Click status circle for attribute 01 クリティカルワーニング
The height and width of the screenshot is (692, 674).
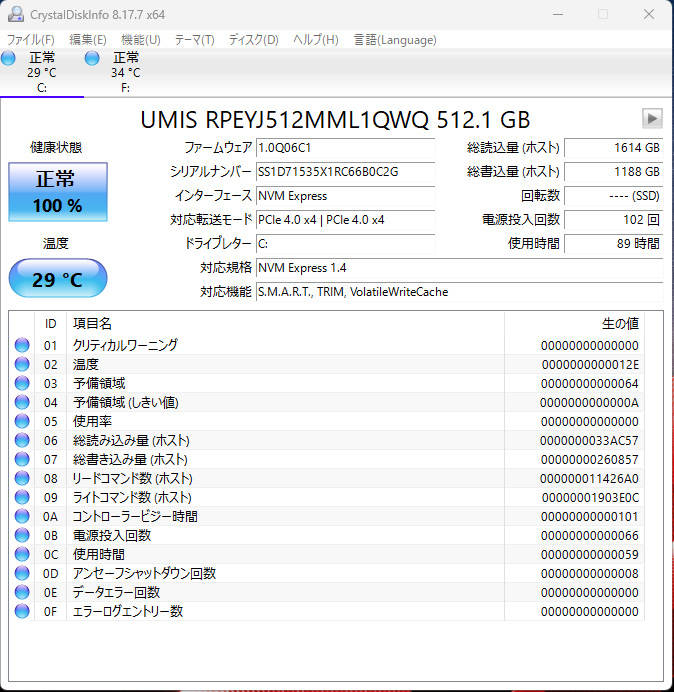pos(22,345)
